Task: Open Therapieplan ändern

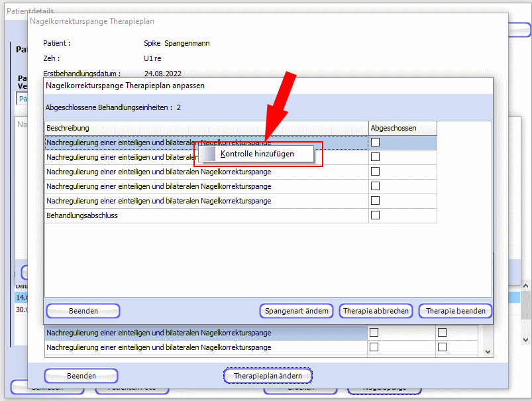Action: click(268, 376)
